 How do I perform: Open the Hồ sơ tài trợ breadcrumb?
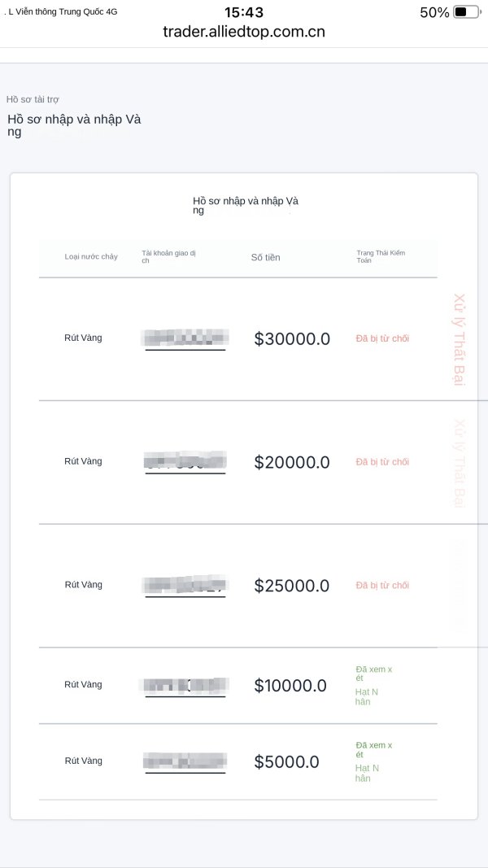click(x=33, y=99)
